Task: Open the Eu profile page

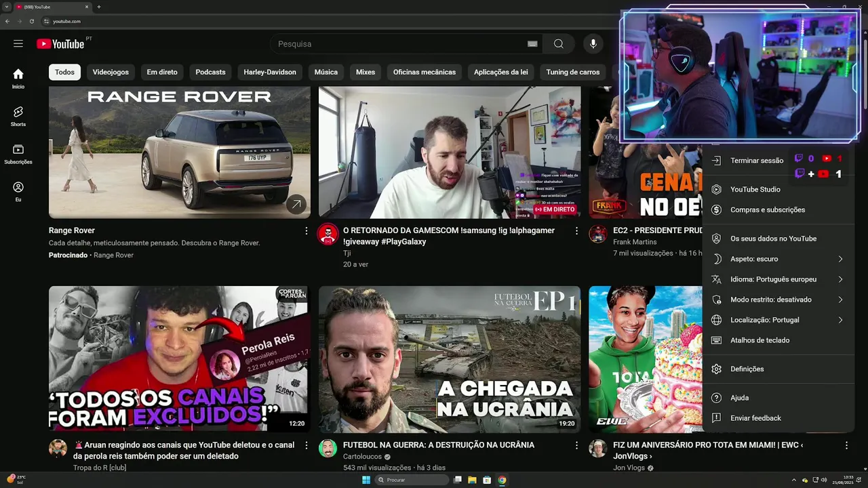Action: 18,192
